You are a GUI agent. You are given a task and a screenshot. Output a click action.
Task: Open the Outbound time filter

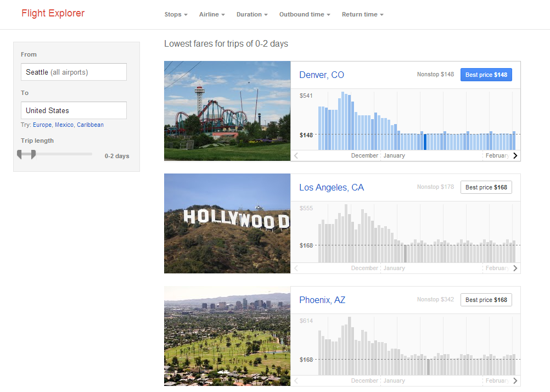pyautogui.click(x=305, y=14)
